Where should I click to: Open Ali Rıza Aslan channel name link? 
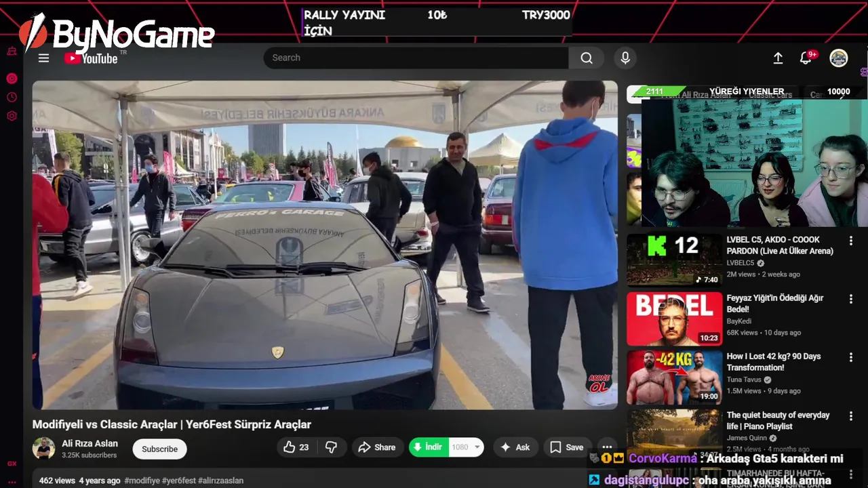click(90, 444)
